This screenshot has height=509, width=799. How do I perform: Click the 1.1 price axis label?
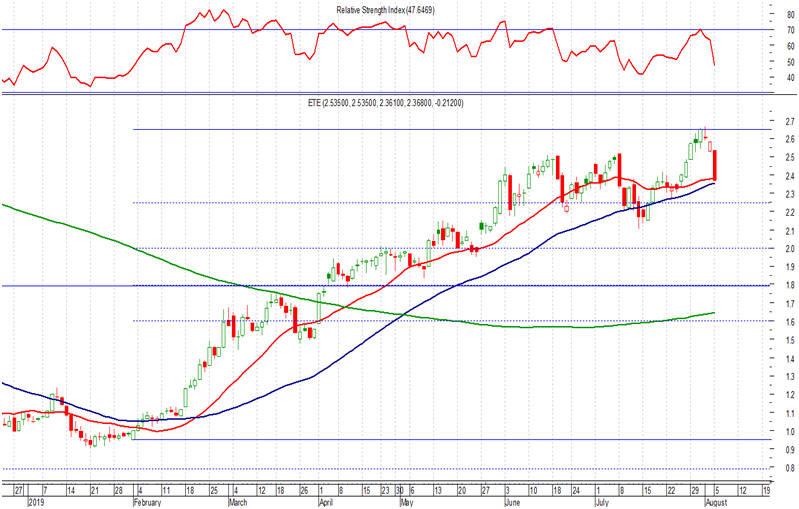click(790, 413)
